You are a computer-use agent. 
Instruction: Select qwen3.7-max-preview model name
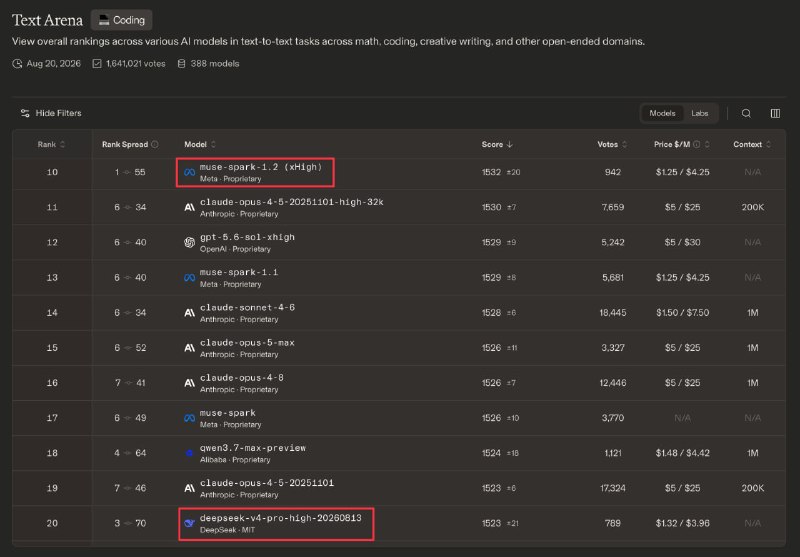tap(253, 448)
